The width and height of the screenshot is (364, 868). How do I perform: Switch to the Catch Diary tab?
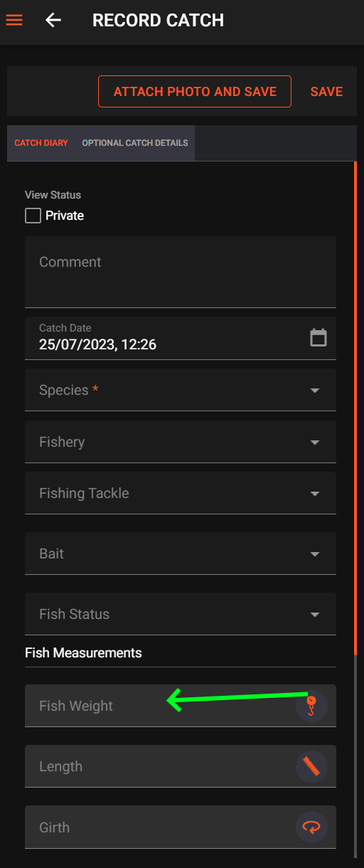[x=41, y=143]
